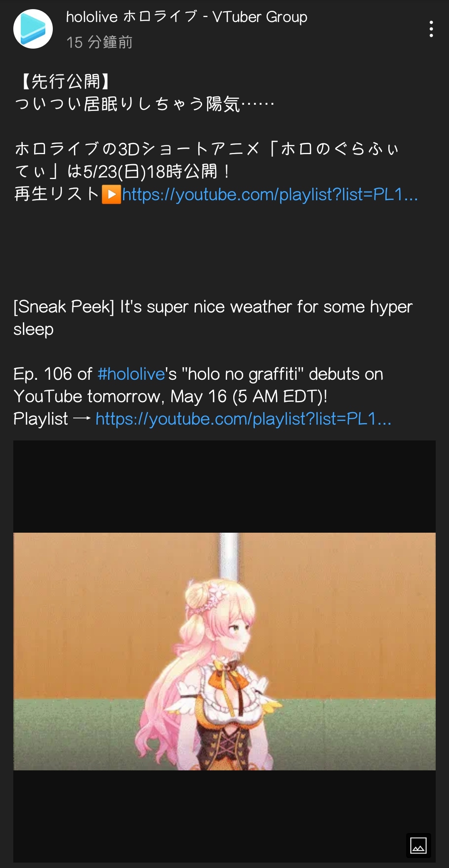The image size is (449, 868).
Task: Tap the '[Sneak Peek]' English caption line
Action: [x=213, y=318]
